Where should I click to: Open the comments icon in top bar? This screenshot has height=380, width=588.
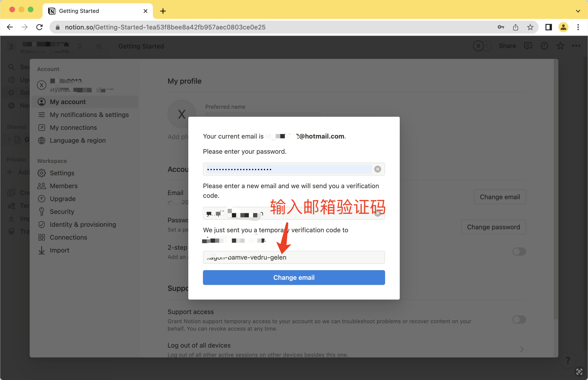pyautogui.click(x=528, y=46)
